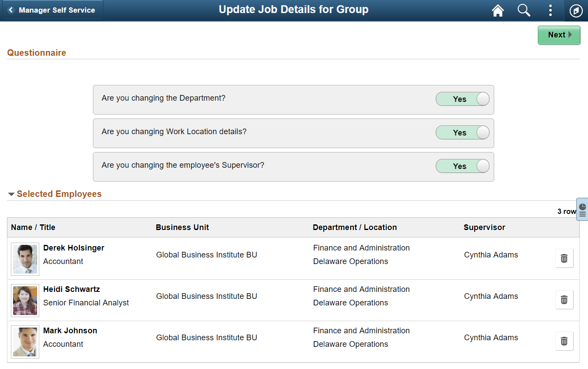Click the Next button

(x=559, y=35)
